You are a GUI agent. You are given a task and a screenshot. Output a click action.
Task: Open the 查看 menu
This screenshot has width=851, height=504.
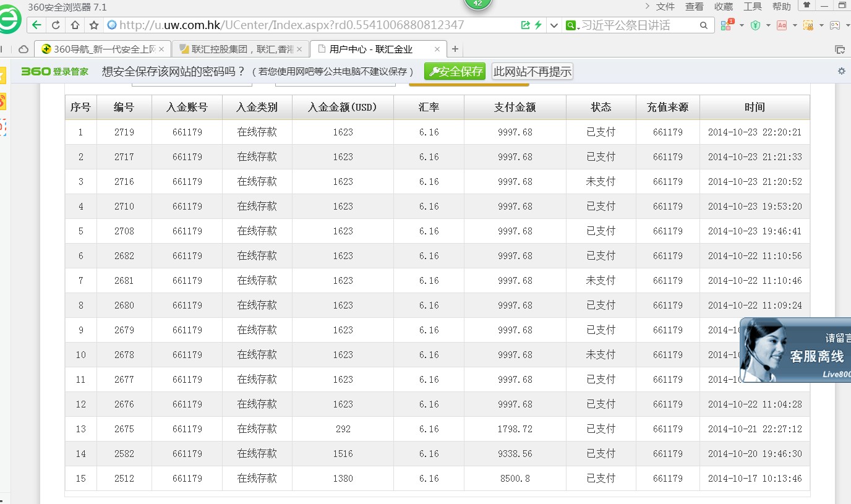tap(695, 6)
